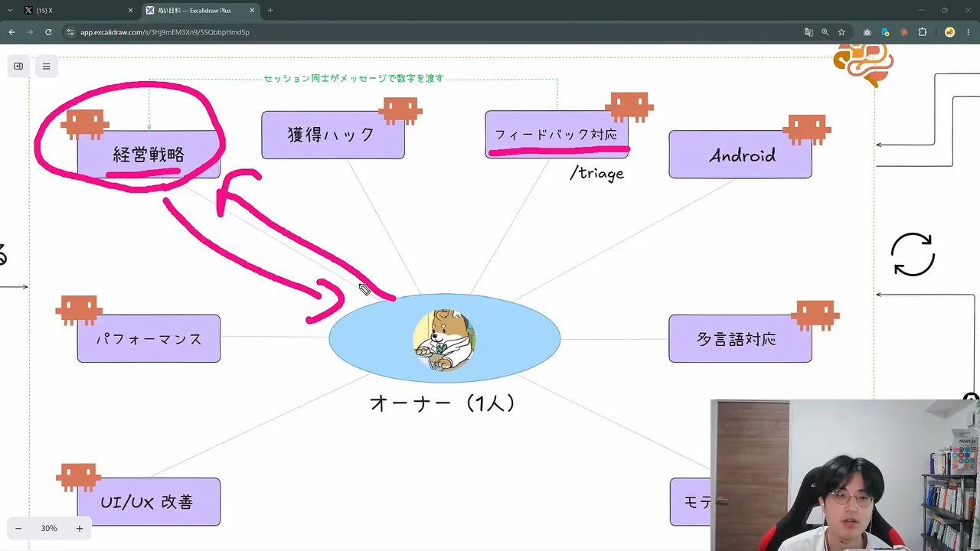Close the Excalidraw Plus tab
980x551 pixels.
(x=252, y=11)
